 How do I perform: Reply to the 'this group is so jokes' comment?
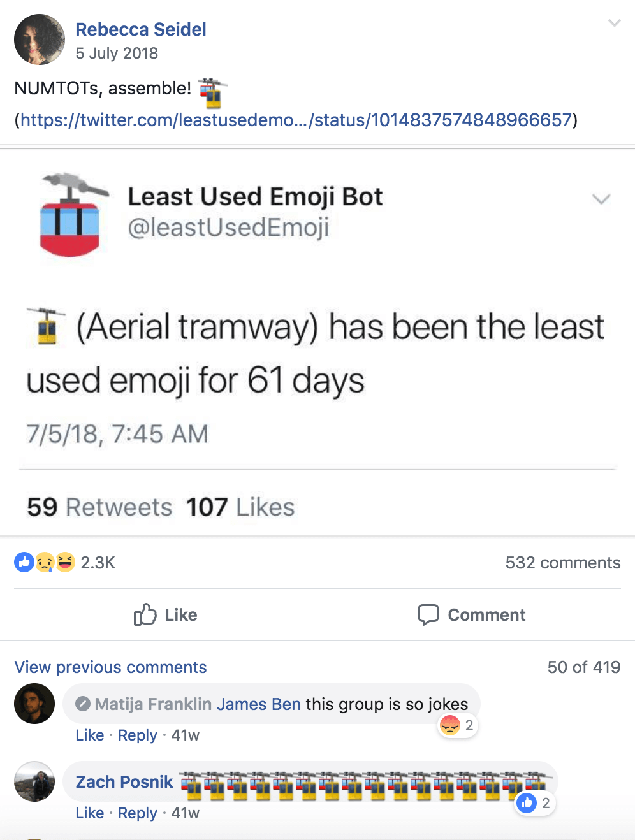pyautogui.click(x=137, y=735)
